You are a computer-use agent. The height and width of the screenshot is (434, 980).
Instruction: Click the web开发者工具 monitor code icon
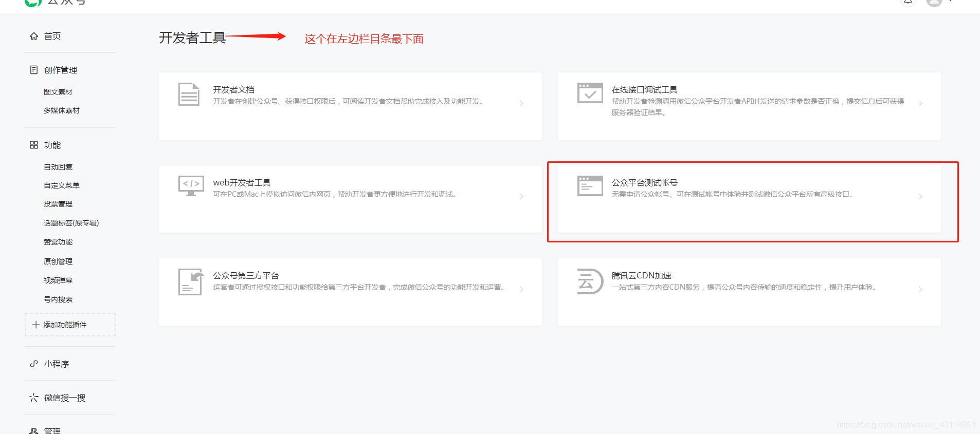point(191,185)
